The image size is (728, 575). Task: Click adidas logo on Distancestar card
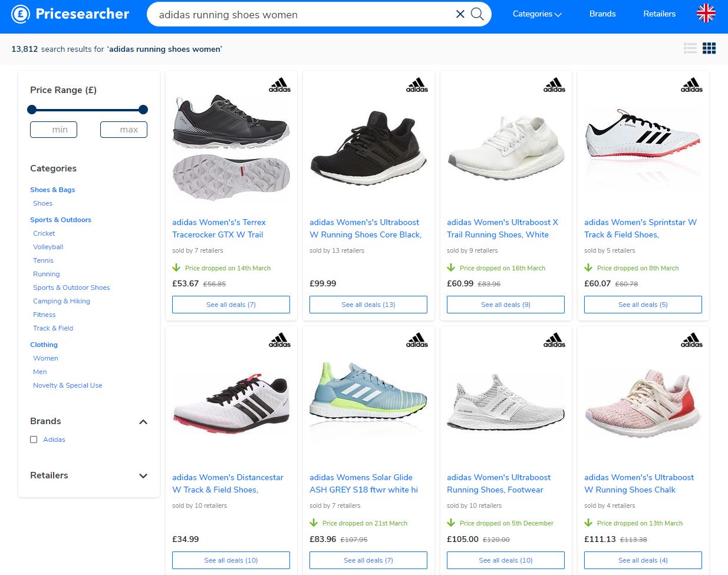coord(279,340)
